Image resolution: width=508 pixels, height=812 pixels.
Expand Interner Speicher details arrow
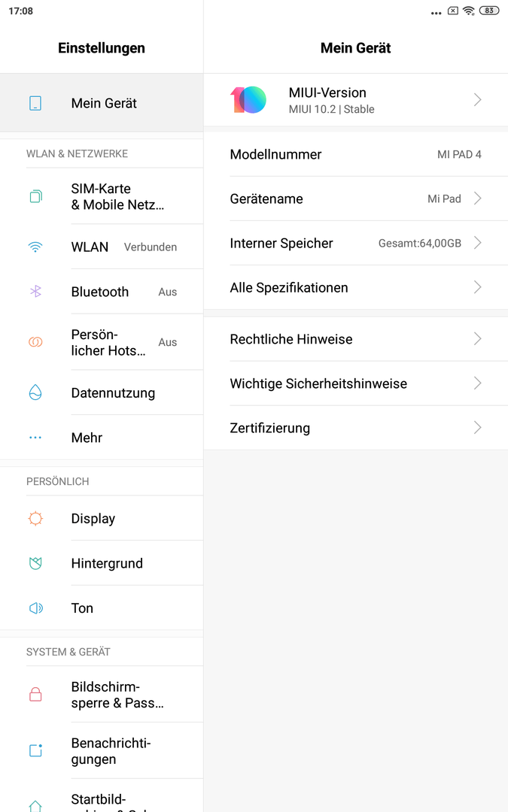tap(477, 243)
